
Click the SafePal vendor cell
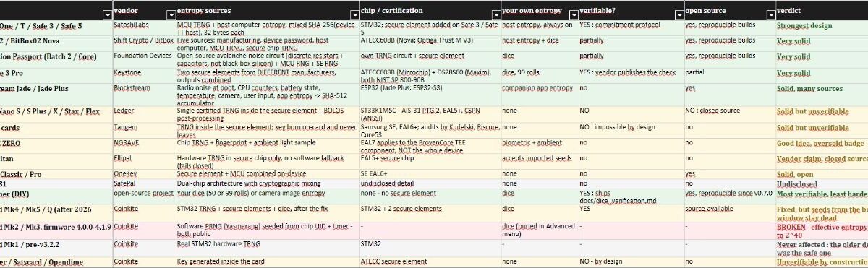(144, 184)
